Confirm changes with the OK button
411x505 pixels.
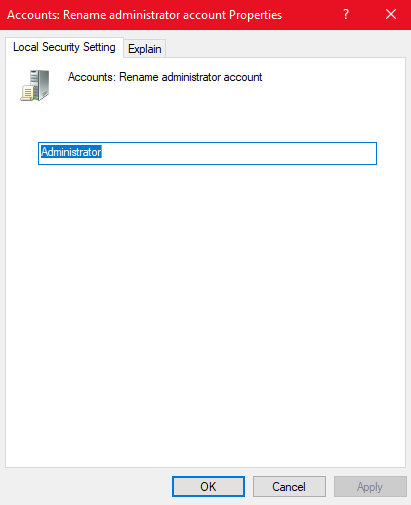click(x=208, y=487)
